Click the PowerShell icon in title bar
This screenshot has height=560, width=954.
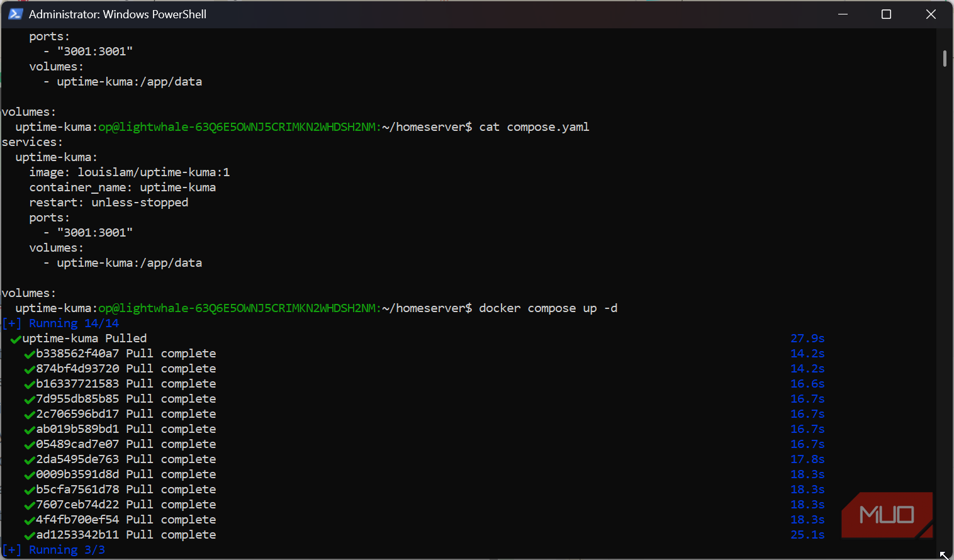16,14
